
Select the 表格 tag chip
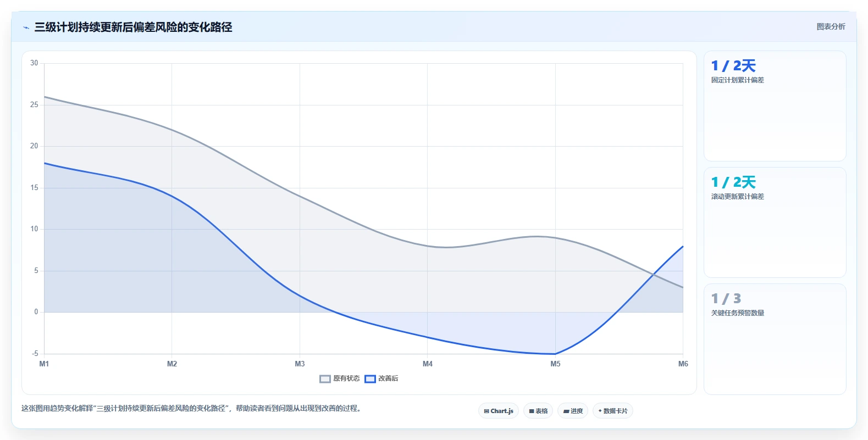pos(538,411)
